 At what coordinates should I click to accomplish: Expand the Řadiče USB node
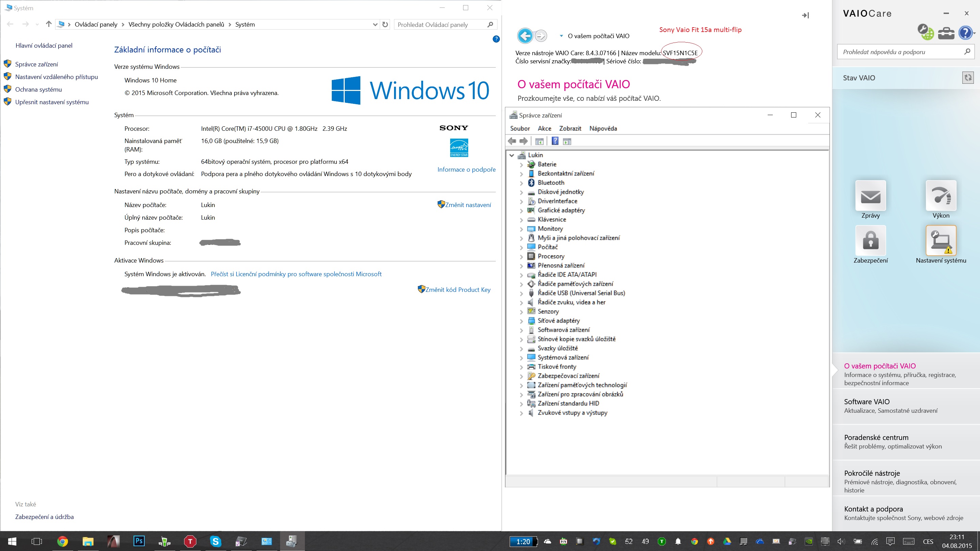(x=522, y=293)
